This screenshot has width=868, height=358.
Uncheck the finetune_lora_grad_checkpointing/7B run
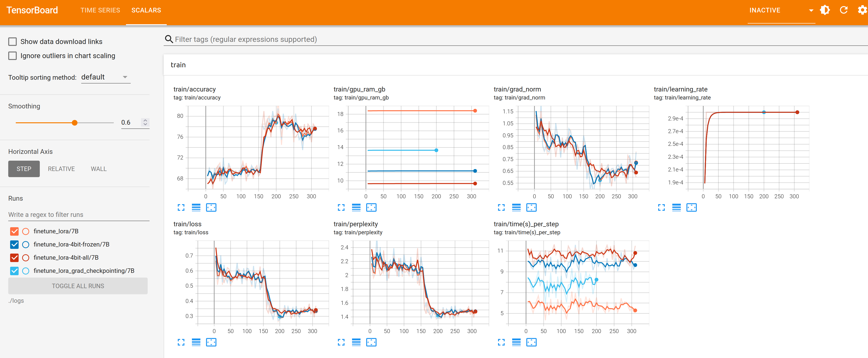[14, 271]
